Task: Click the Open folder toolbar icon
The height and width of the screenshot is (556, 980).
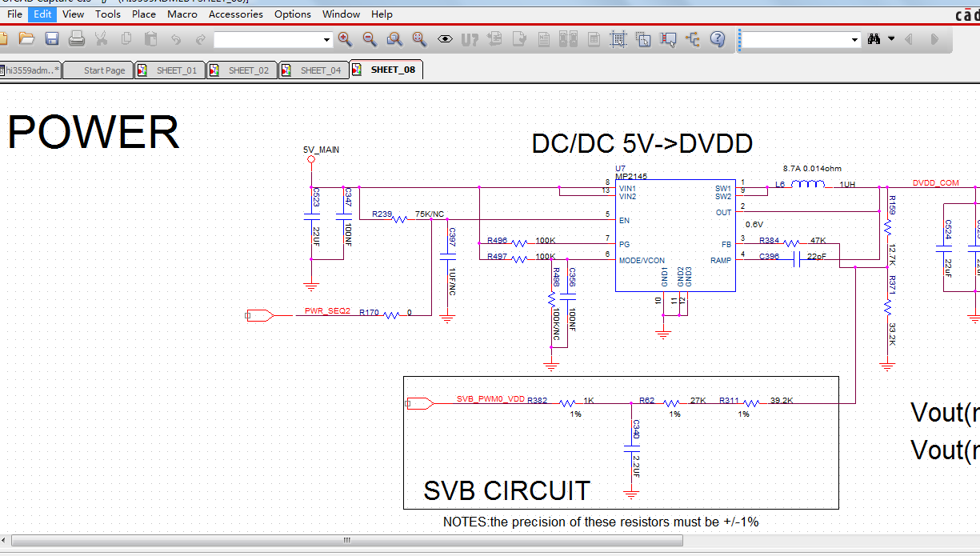Action: click(x=26, y=38)
